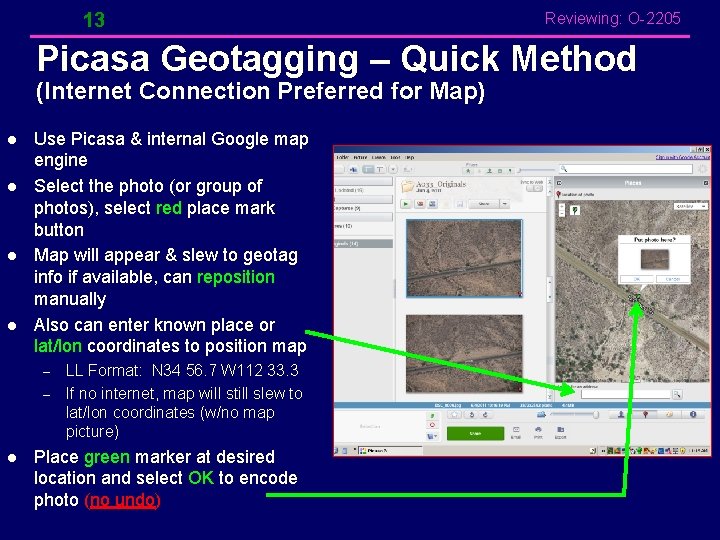Click the Email button
Image resolution: width=720 pixels, height=540 pixels.
(x=516, y=433)
